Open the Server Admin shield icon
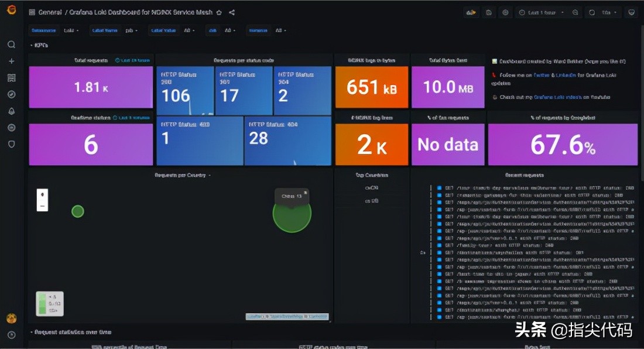This screenshot has width=644, height=349. (11, 144)
